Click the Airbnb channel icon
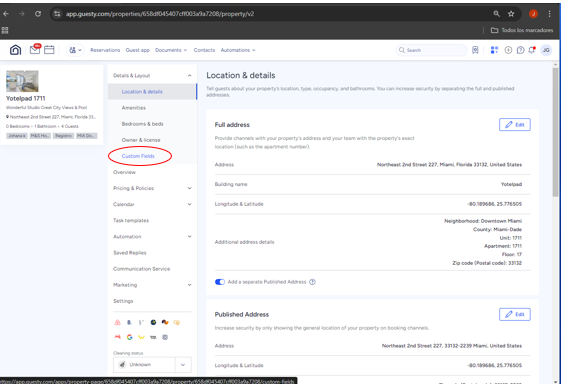 tap(117, 322)
